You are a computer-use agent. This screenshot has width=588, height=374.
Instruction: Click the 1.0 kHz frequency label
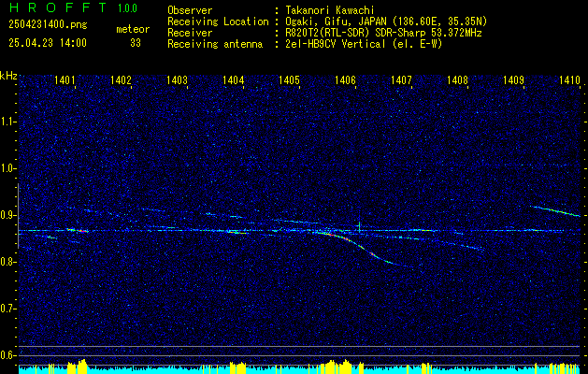tap(7, 168)
